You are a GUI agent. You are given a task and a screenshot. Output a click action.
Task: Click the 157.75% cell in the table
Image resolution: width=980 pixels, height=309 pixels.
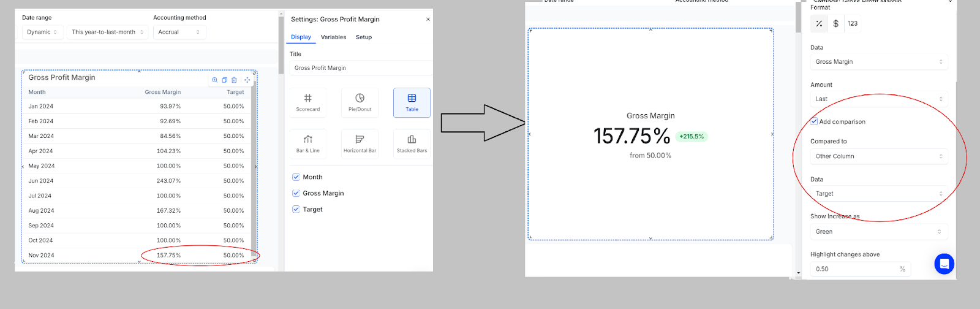pyautogui.click(x=168, y=255)
